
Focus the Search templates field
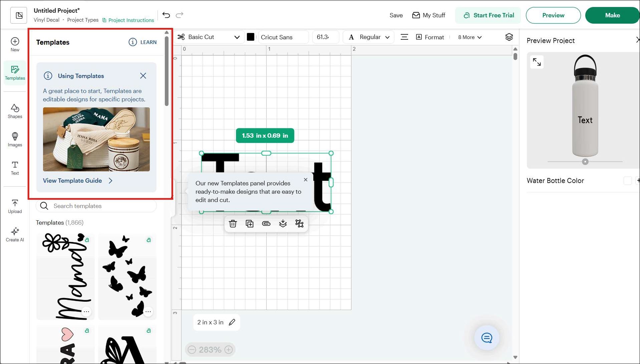pyautogui.click(x=96, y=206)
